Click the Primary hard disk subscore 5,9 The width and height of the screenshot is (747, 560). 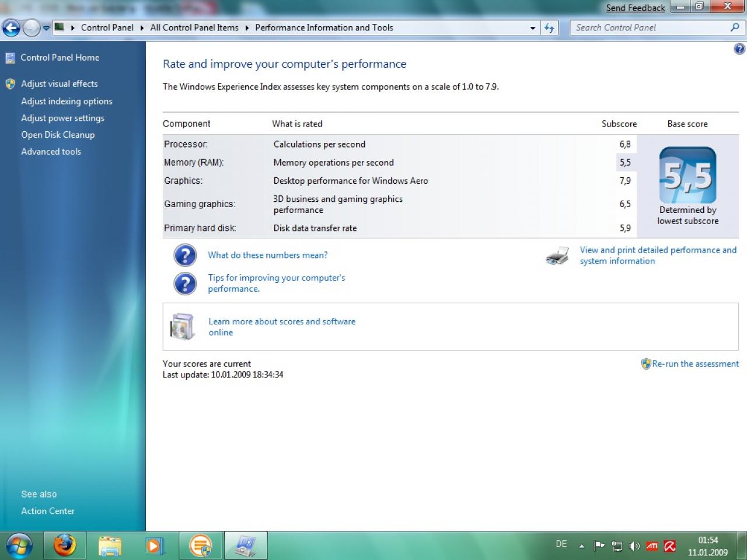coord(625,228)
